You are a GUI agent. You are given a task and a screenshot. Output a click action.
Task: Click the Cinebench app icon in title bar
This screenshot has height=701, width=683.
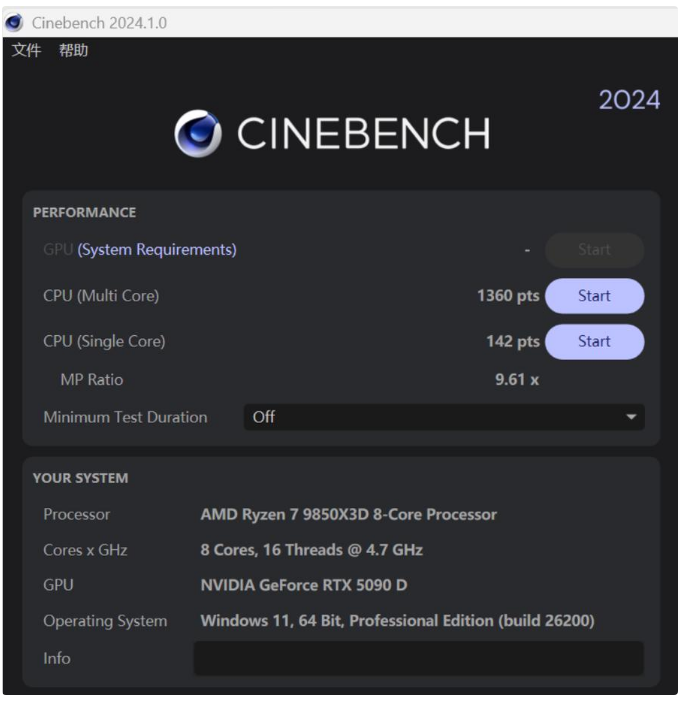(x=14, y=22)
